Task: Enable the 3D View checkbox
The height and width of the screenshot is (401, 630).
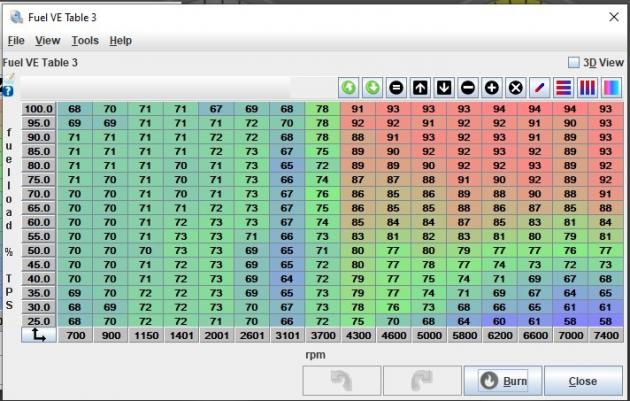Action: tap(574, 62)
